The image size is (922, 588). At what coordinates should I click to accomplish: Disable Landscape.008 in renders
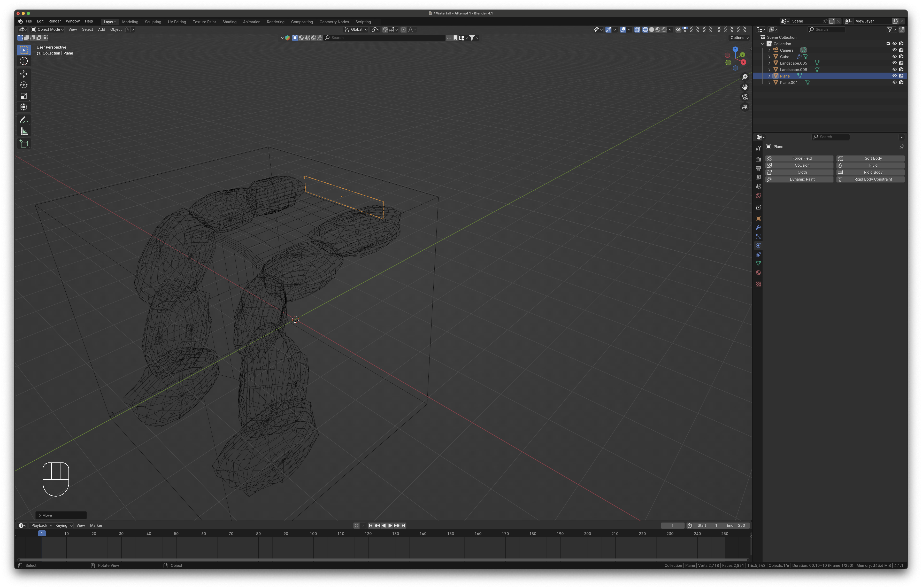[901, 70]
